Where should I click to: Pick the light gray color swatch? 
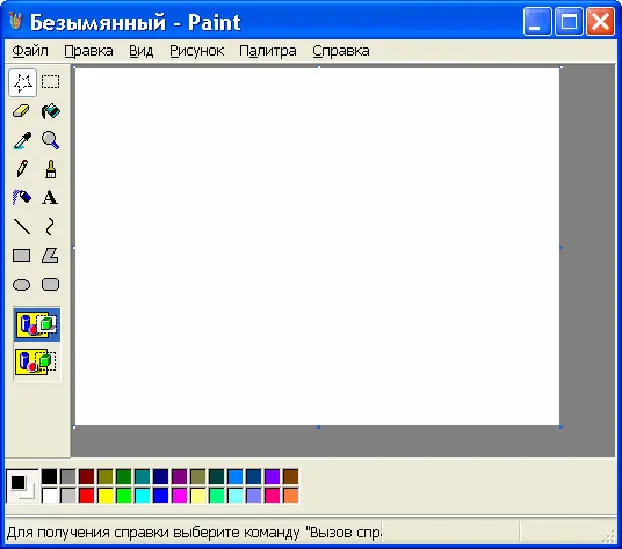click(x=68, y=495)
